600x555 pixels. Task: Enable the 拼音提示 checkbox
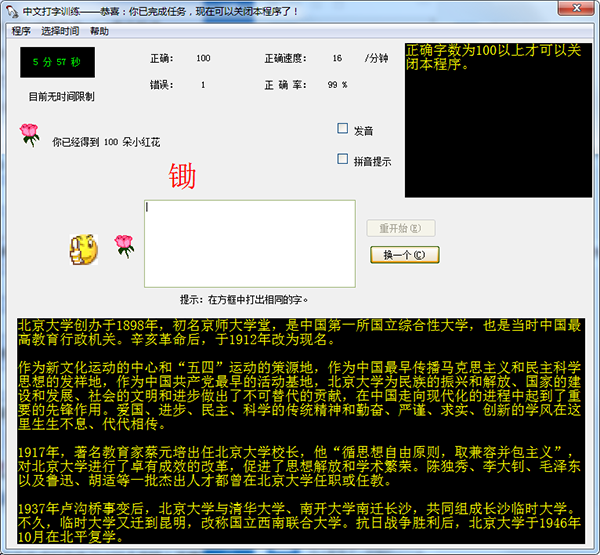click(342, 159)
